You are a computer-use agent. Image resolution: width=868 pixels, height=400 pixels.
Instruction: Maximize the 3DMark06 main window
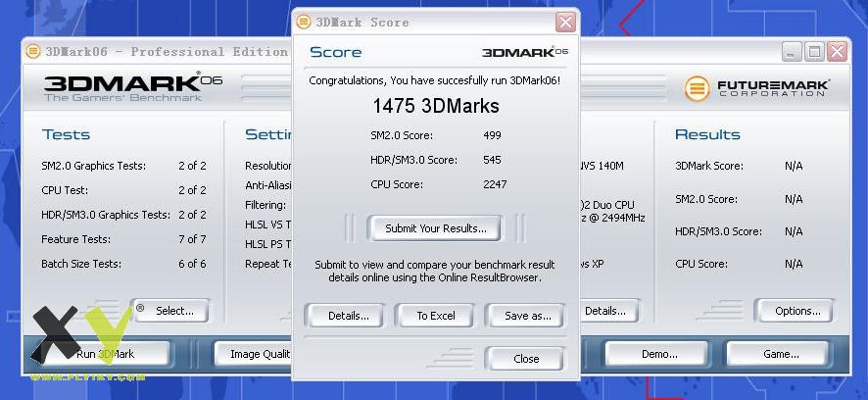click(x=814, y=52)
